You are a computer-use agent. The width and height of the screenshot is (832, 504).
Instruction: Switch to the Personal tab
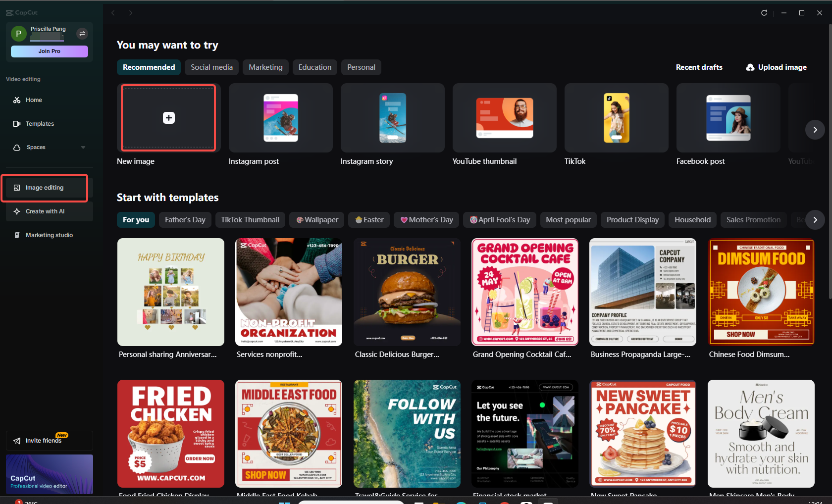click(x=362, y=67)
